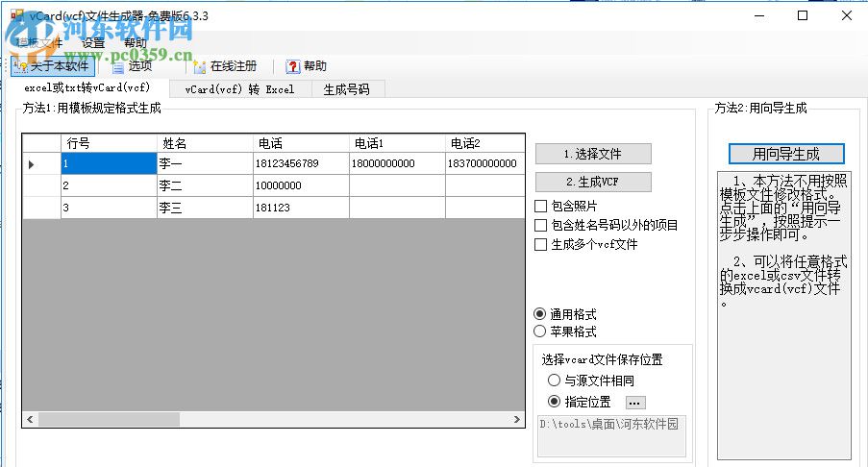Click the 电话1 column header
This screenshot has height=467, width=868.
[397, 143]
